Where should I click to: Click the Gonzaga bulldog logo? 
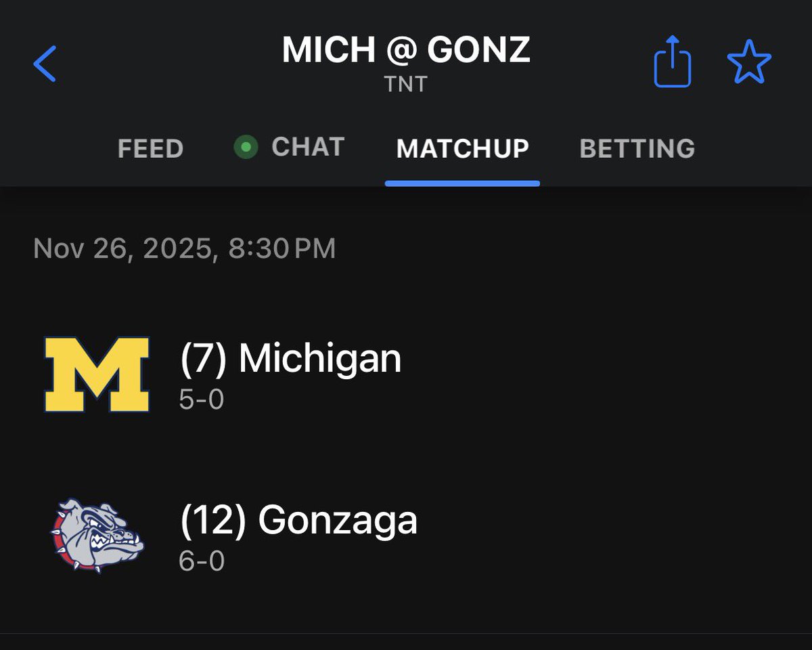[97, 536]
